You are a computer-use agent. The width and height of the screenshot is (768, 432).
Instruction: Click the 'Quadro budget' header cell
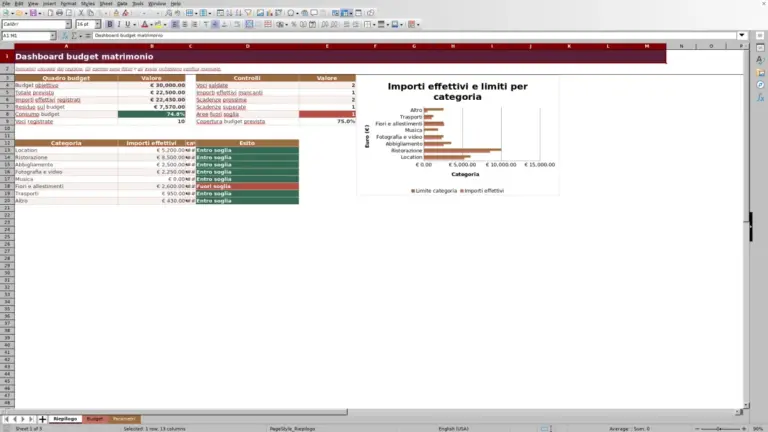tap(66, 78)
